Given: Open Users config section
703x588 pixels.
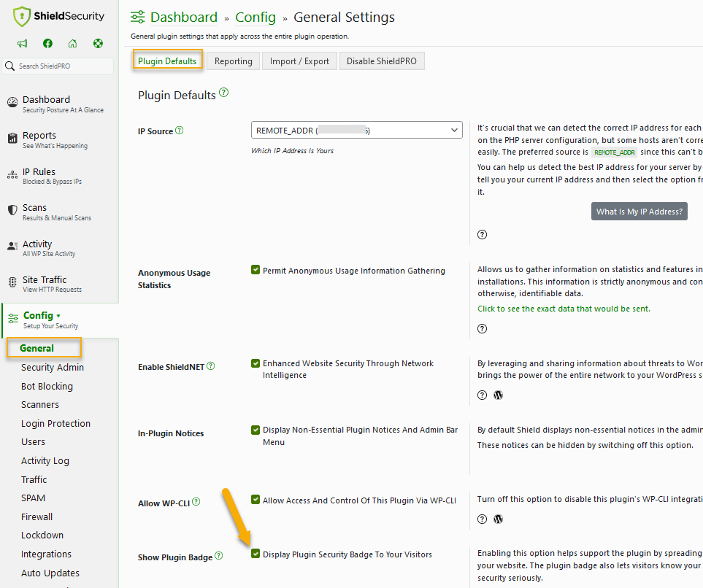Looking at the screenshot, I should point(33,442).
